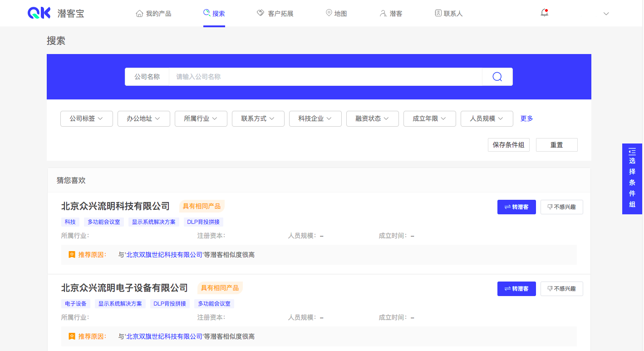644x351 pixels.
Task: Expand the 科技企业 filter dropdown
Action: (x=315, y=119)
